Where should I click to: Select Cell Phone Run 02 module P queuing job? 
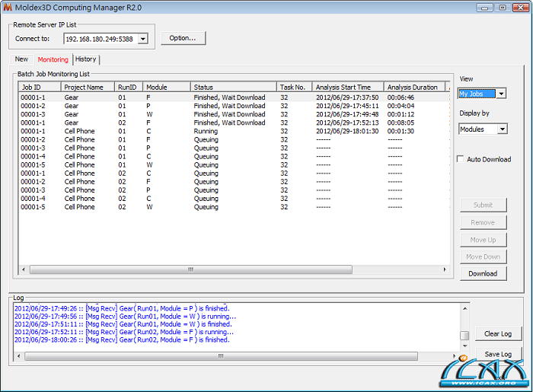235,190
